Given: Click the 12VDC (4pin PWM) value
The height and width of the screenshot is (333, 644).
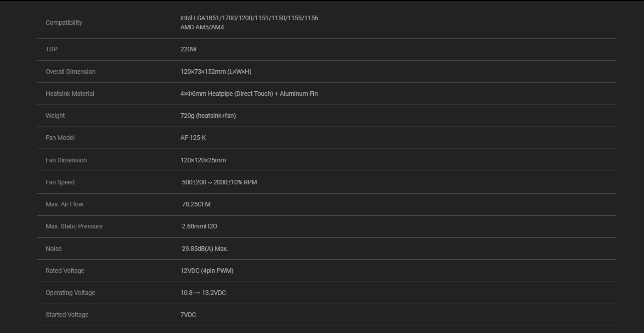Looking at the screenshot, I should pos(207,271).
